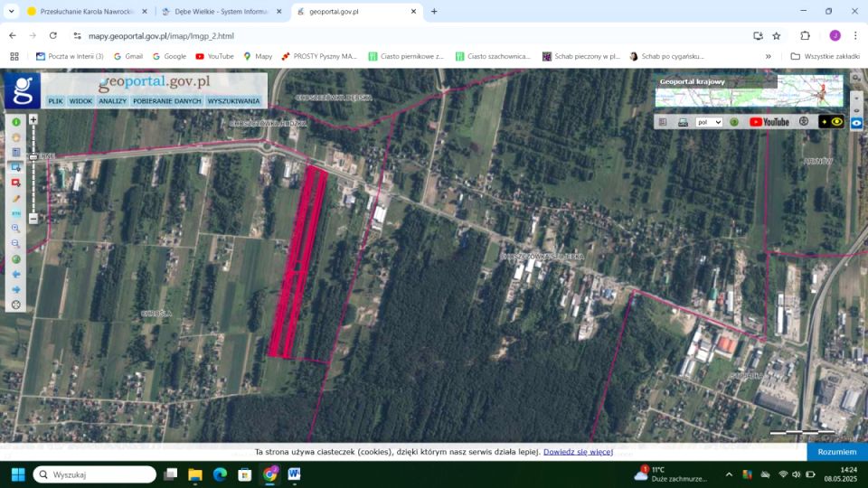The width and height of the screenshot is (868, 488).
Task: Click the YouTube logo in map toolbar
Action: [x=769, y=122]
